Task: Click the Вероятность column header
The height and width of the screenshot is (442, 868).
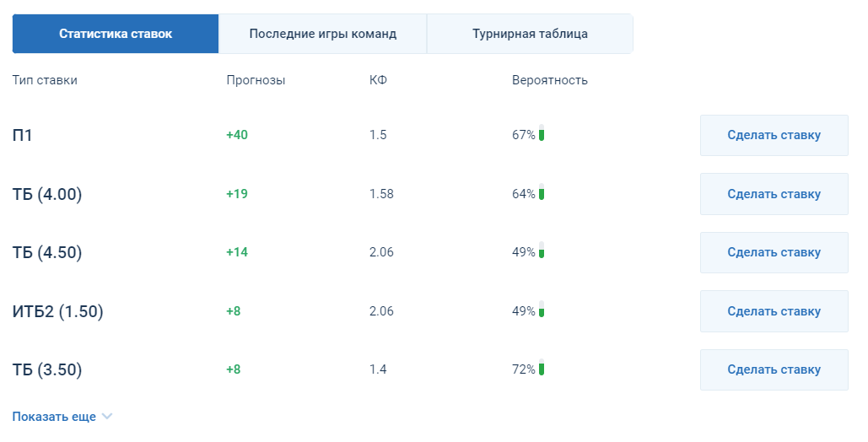Action: (550, 80)
